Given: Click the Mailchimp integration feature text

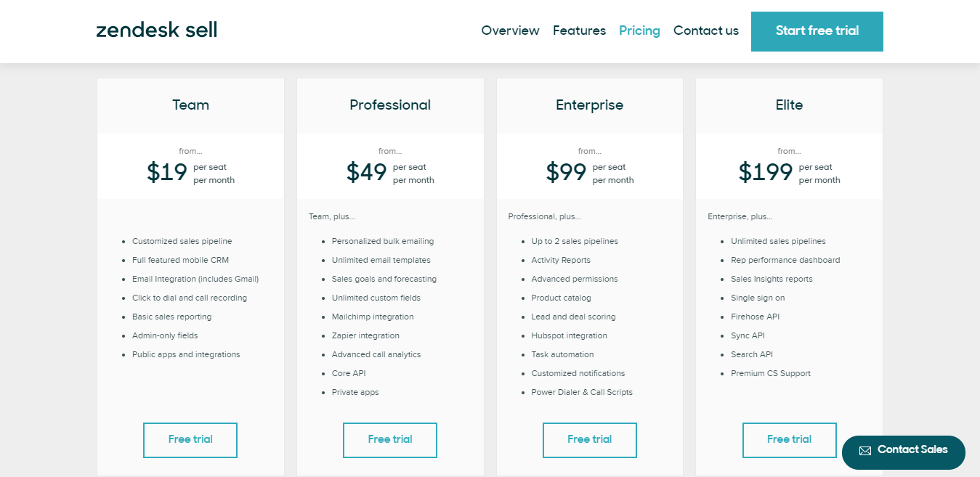Looking at the screenshot, I should coord(373,317).
